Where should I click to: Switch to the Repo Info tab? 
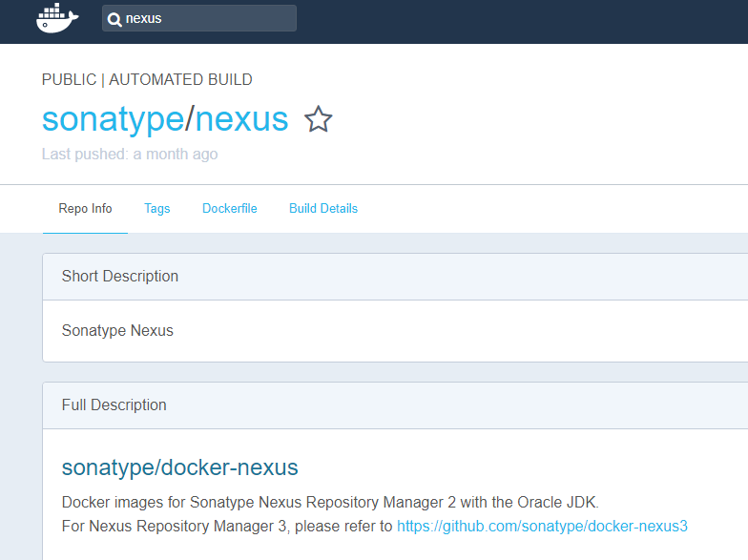point(85,209)
